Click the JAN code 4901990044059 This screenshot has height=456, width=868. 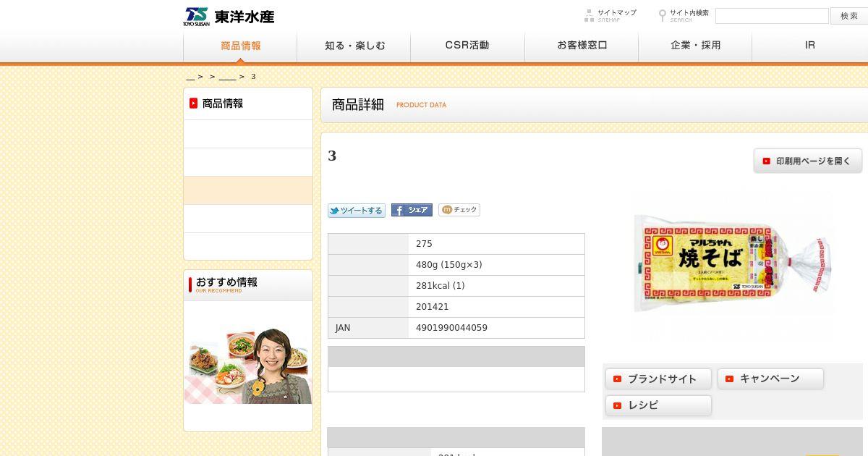451,328
